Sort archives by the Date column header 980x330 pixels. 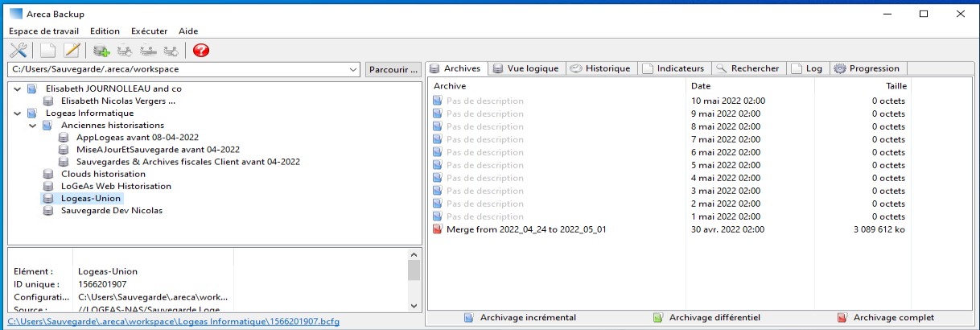701,85
